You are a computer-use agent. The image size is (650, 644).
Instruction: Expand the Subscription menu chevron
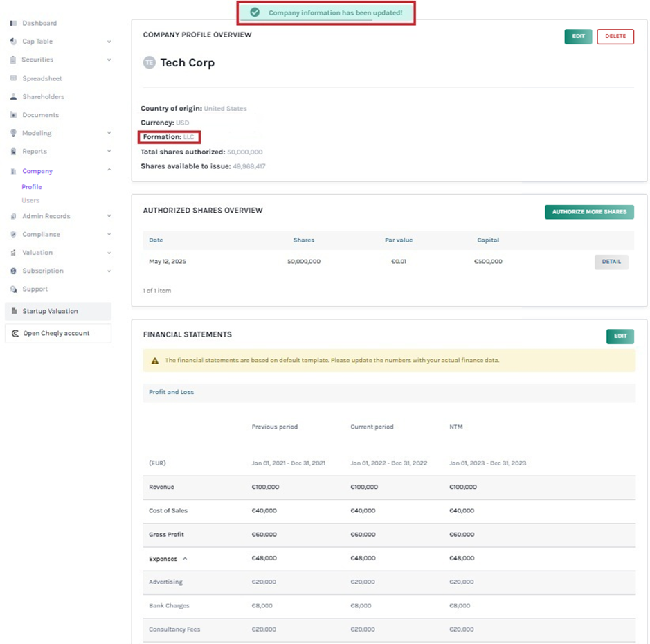(109, 271)
